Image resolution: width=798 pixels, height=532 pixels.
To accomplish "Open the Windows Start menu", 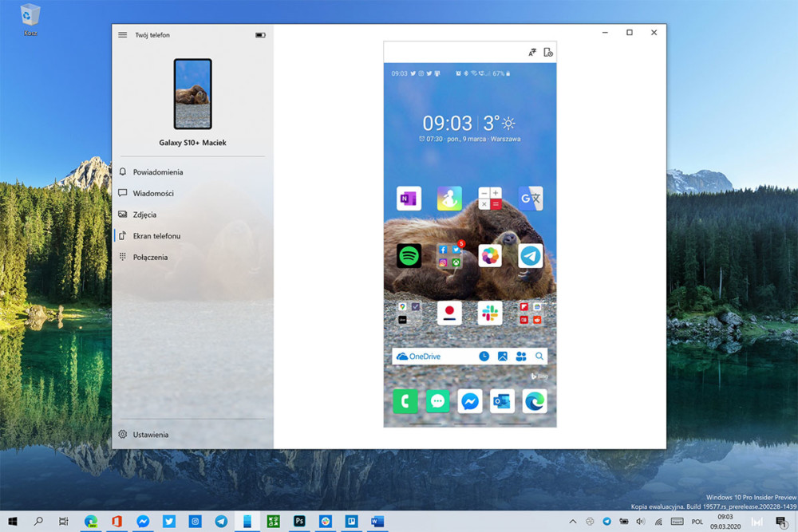I will point(13,522).
